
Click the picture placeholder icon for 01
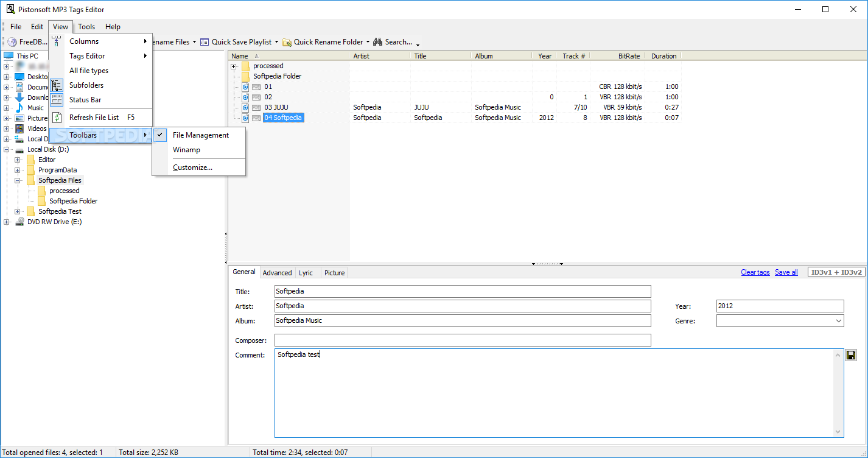tap(256, 87)
